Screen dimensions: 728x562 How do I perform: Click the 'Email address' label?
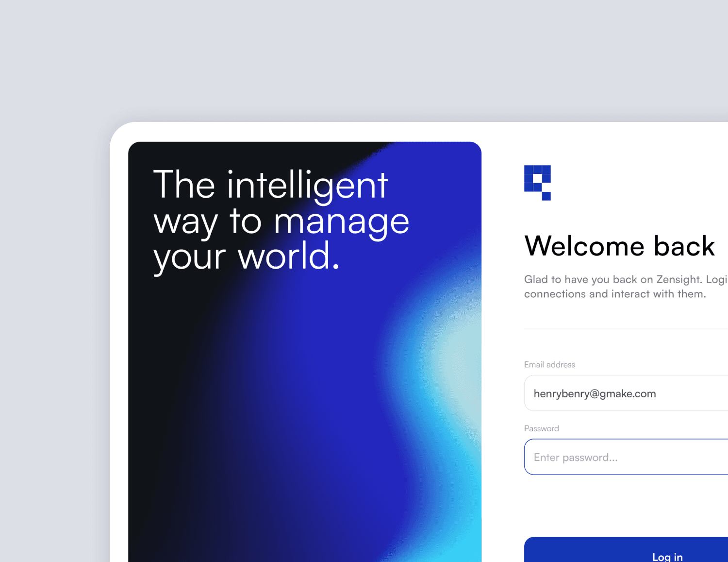pos(549,365)
